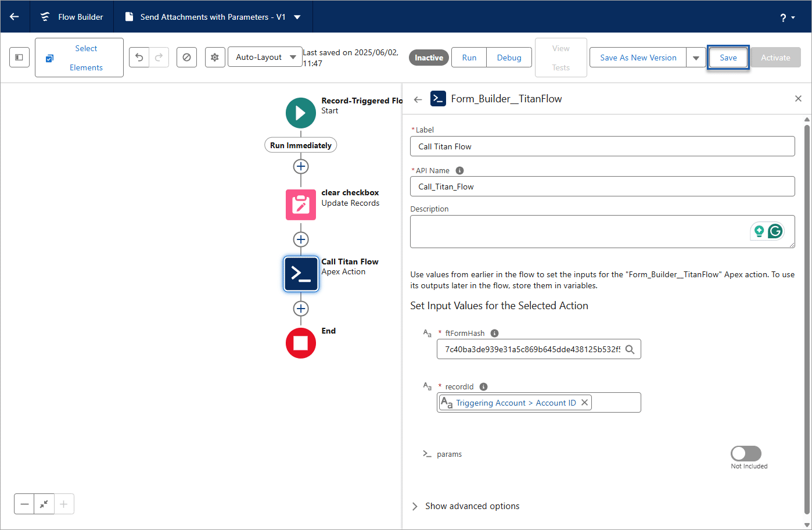812x530 pixels.
Task: Show ftFormHash info tooltip
Action: [494, 333]
